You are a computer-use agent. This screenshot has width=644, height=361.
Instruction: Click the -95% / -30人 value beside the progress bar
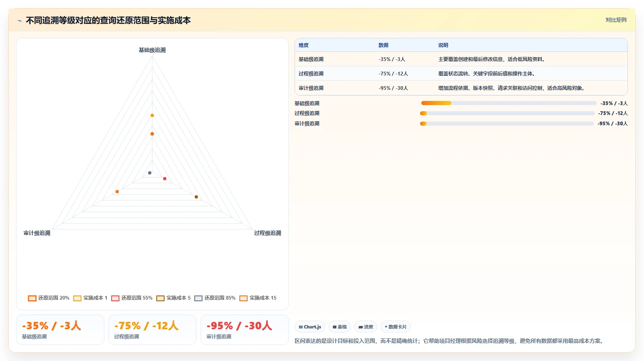(x=613, y=124)
